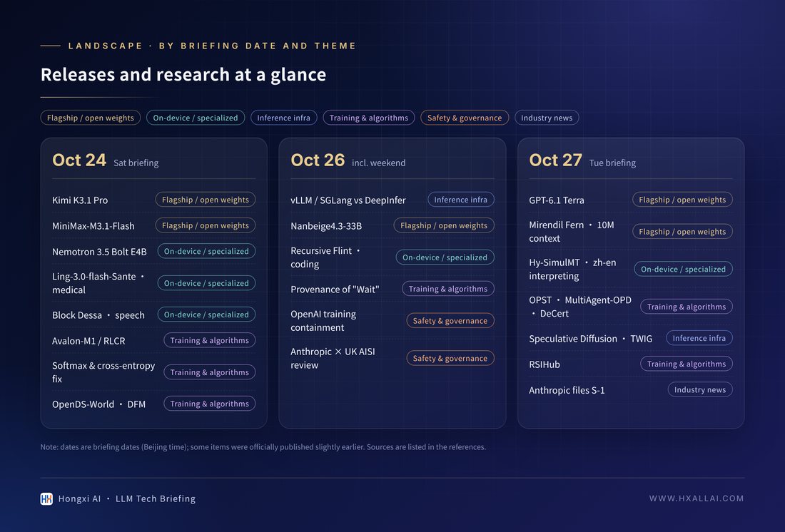
Task: Select the Flagship / open weights legend tag
Action: tap(91, 118)
